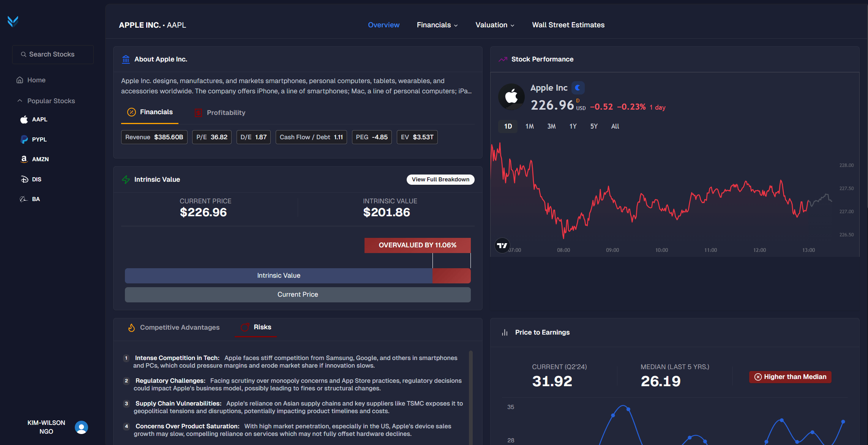Open Wall Street Estimates
This screenshot has width=868, height=445.
pyautogui.click(x=568, y=25)
